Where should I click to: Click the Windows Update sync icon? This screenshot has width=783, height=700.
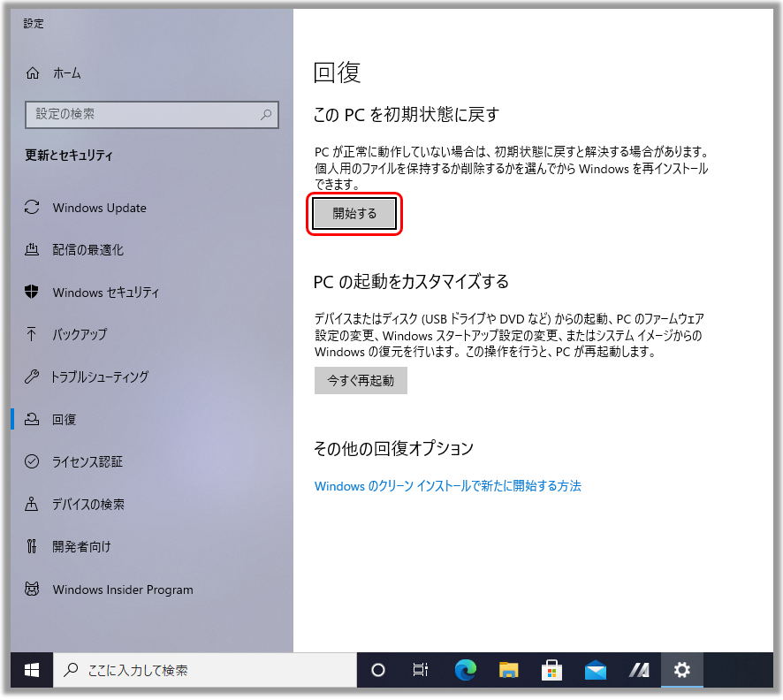tap(32, 207)
